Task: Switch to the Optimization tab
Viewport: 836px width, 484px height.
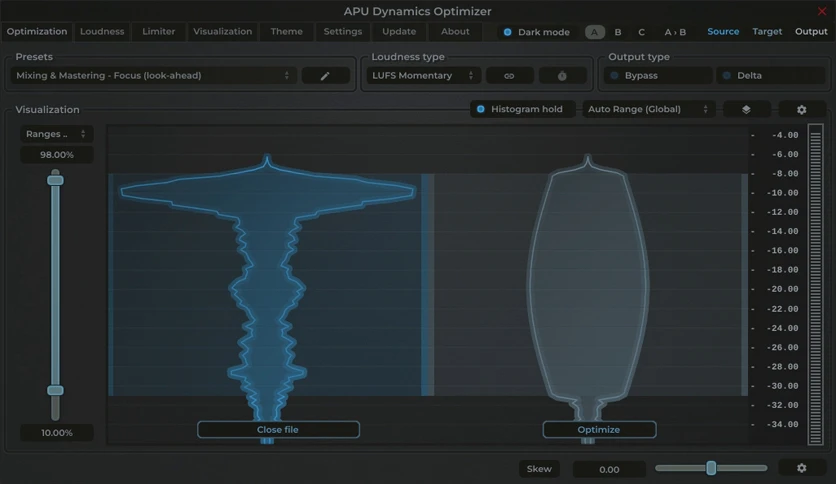Action: coord(37,31)
